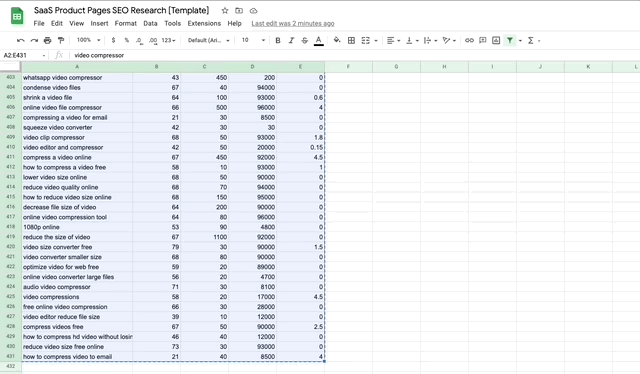The image size is (640, 374).
Task: Select row 410 header
Action: click(11, 147)
